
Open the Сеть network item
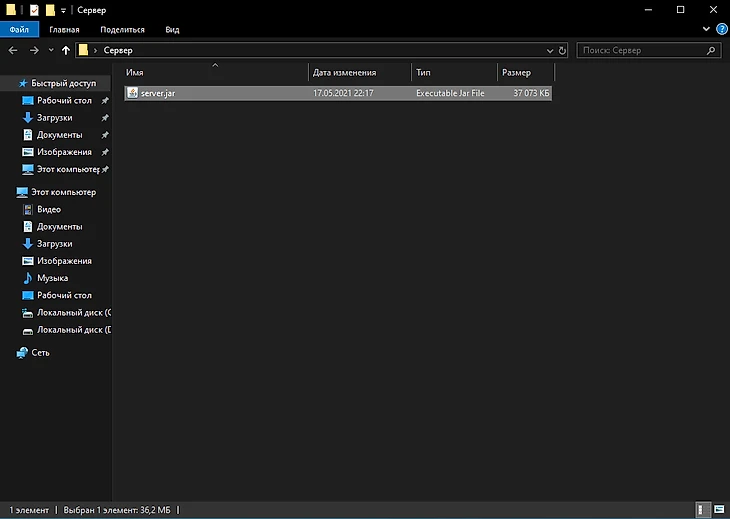[x=40, y=353]
